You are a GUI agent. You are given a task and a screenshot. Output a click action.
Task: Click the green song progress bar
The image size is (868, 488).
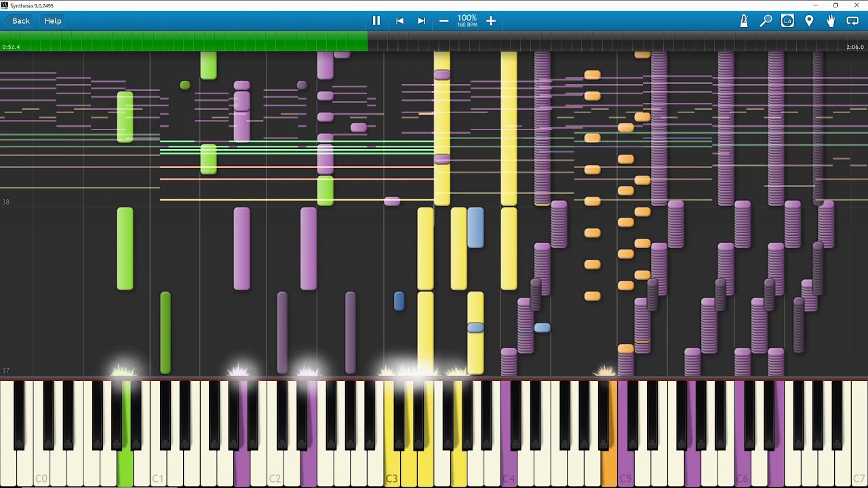click(x=184, y=41)
